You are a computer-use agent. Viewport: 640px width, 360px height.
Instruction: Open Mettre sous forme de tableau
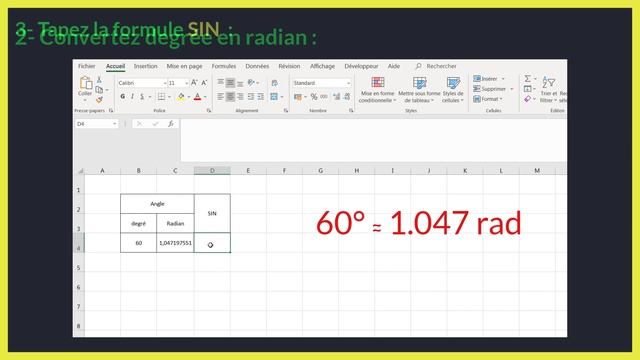(x=419, y=90)
